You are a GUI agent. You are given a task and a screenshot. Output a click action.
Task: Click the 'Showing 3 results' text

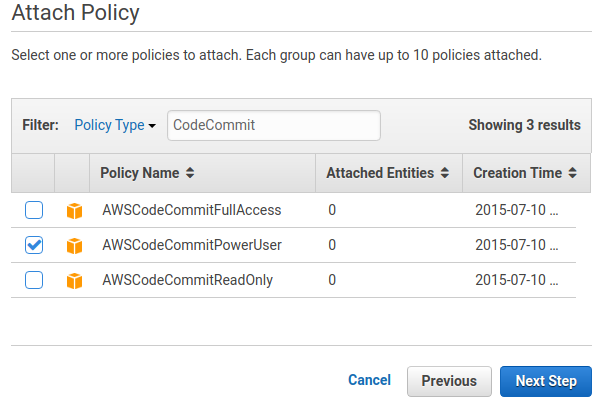[x=525, y=125]
